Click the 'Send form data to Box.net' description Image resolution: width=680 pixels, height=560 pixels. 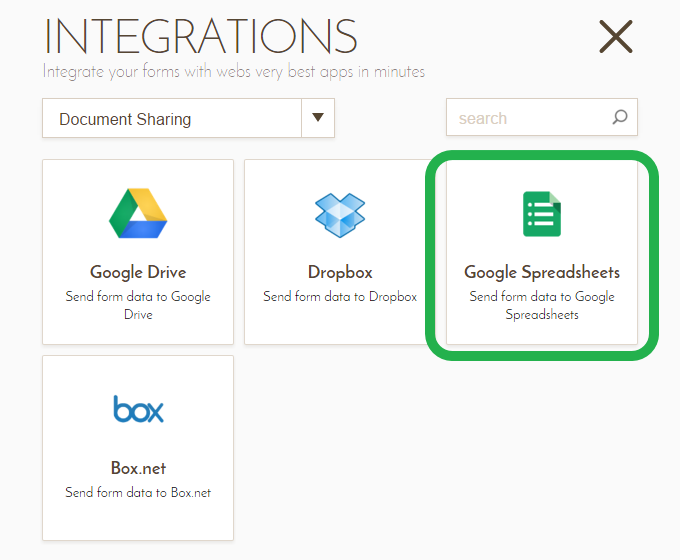pos(138,493)
